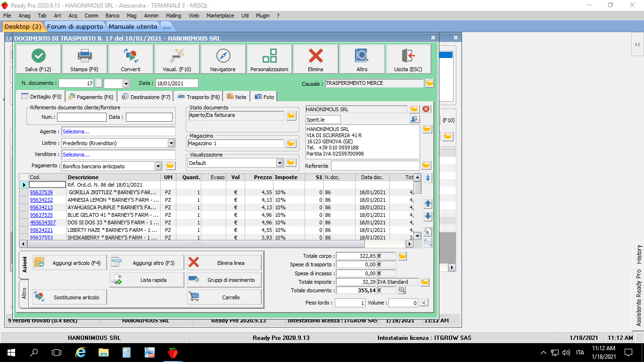644x362 pixels.
Task: Open Totale corpo folder icon
Action: tap(402, 256)
